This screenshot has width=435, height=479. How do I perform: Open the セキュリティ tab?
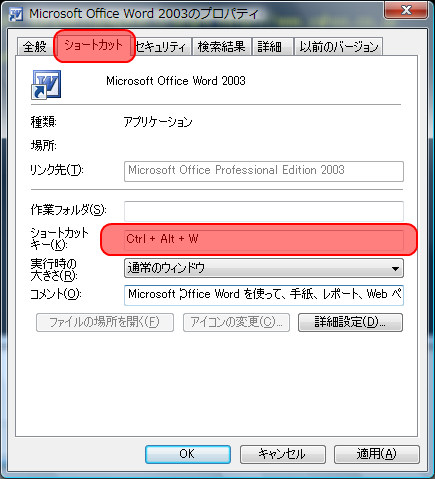pos(161,47)
